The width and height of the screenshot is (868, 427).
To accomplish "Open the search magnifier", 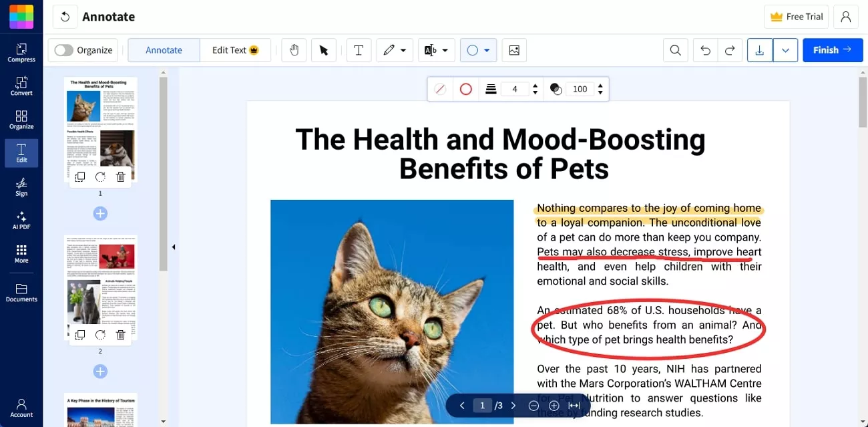I will tap(676, 50).
